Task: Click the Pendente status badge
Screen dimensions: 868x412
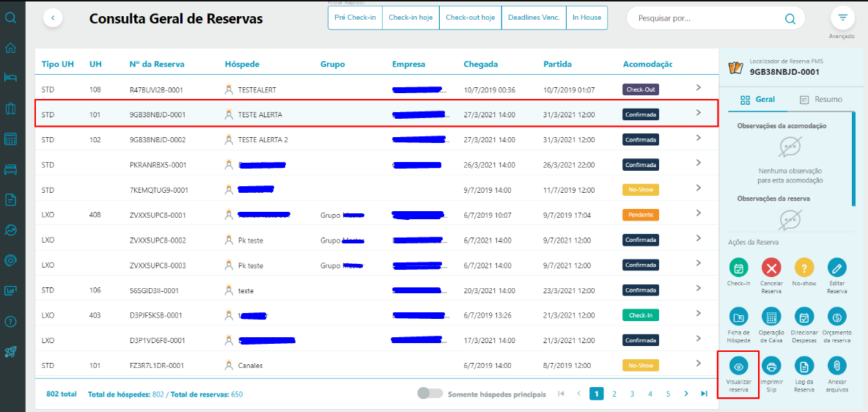Action: pos(641,215)
